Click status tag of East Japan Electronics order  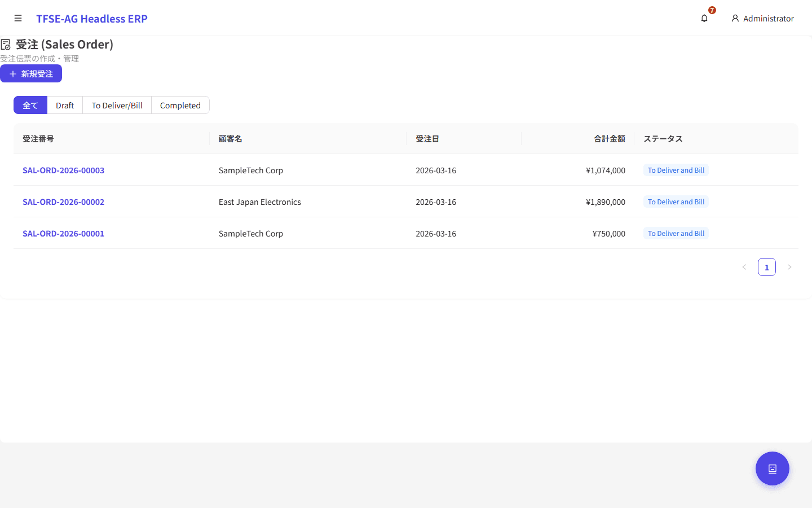[x=676, y=202]
